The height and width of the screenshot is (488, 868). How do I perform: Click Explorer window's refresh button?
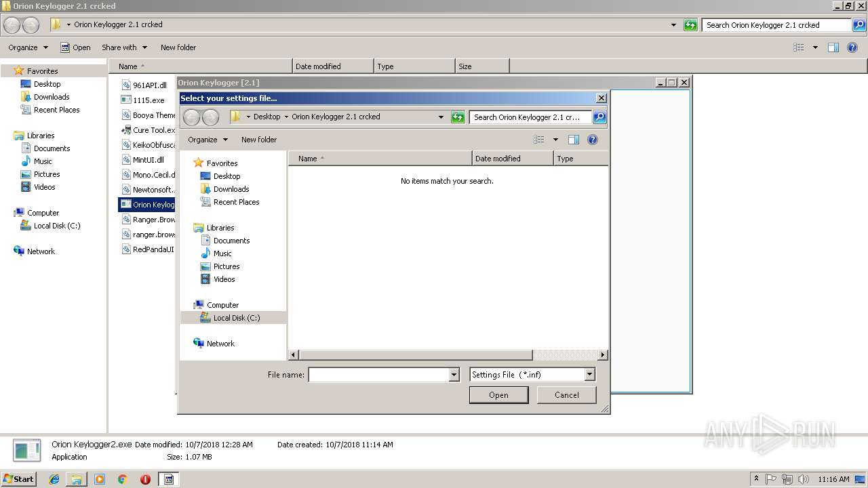click(x=690, y=25)
